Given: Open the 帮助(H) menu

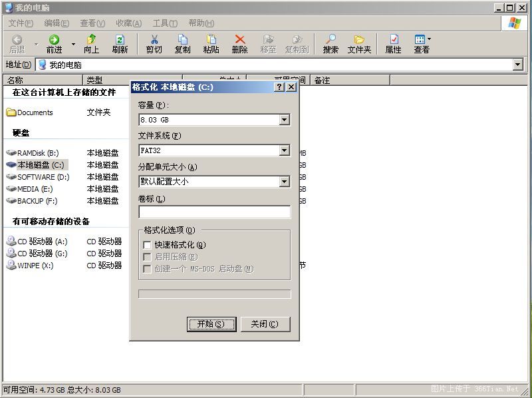Looking at the screenshot, I should click(x=201, y=23).
